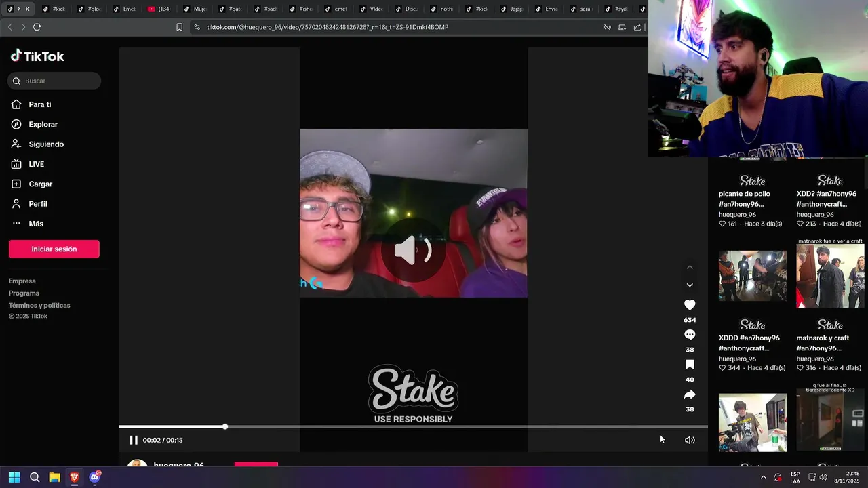Pause the video playback
This screenshot has height=488, width=868.
pyautogui.click(x=134, y=440)
